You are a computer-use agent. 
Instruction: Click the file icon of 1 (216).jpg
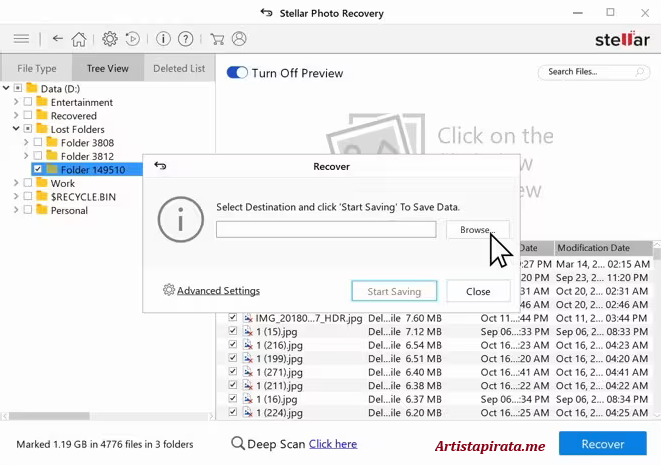click(x=248, y=345)
